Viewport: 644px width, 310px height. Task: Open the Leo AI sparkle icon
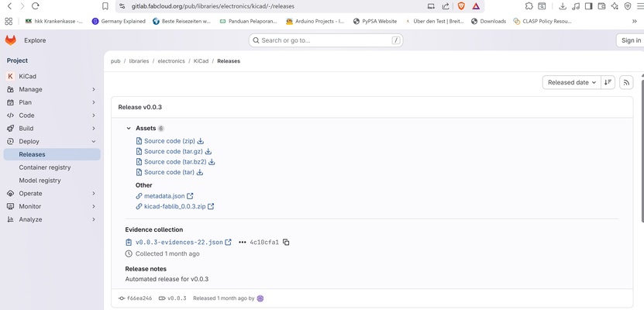pyautogui.click(x=615, y=6)
